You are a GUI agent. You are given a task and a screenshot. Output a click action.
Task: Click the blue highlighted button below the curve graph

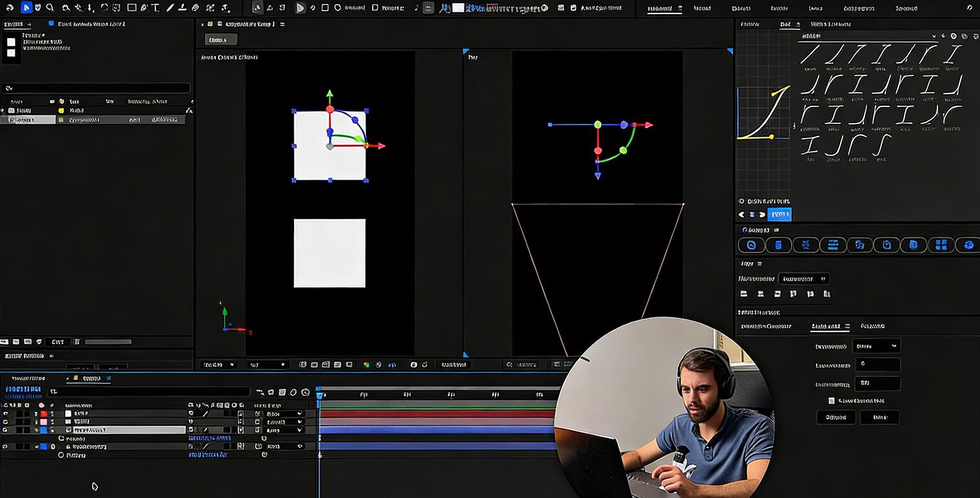(x=779, y=214)
